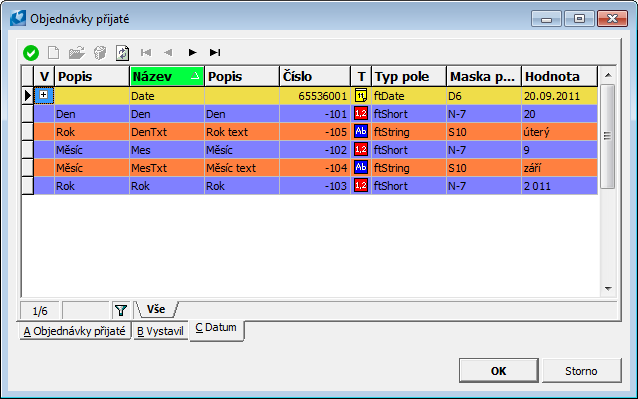Image resolution: width=638 pixels, height=399 pixels.
Task: Confirm with the OK button
Action: (x=498, y=371)
